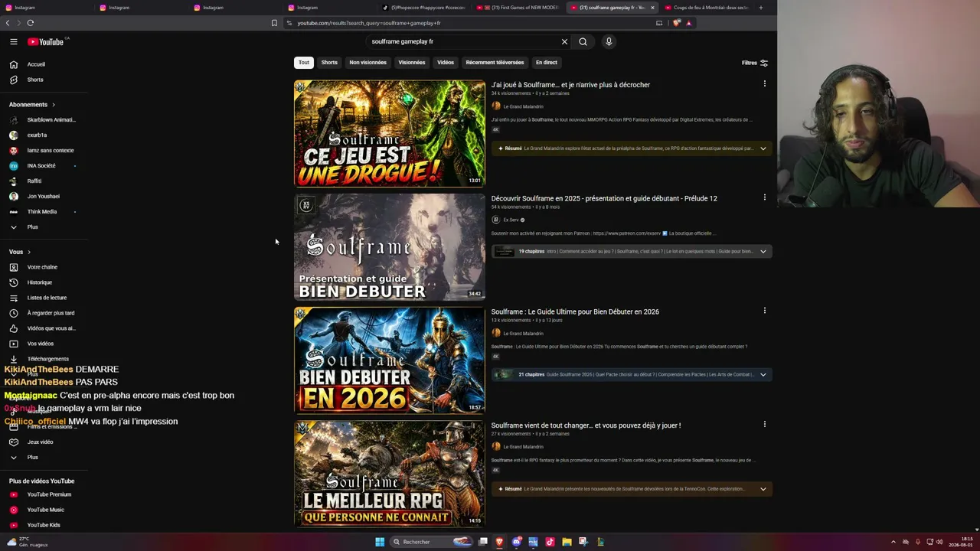Open the Vous section chevron

(29, 252)
